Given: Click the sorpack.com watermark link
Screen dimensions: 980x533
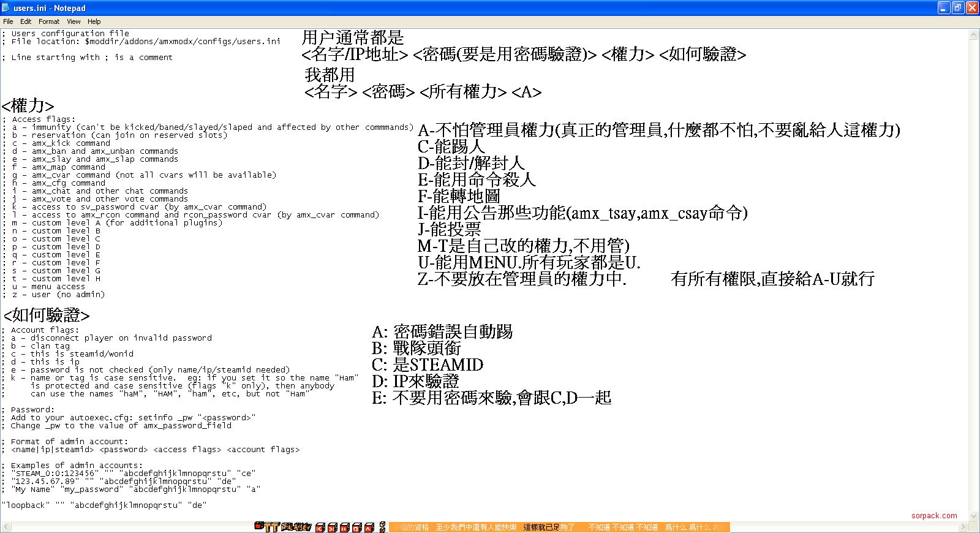Looking at the screenshot, I should (934, 516).
